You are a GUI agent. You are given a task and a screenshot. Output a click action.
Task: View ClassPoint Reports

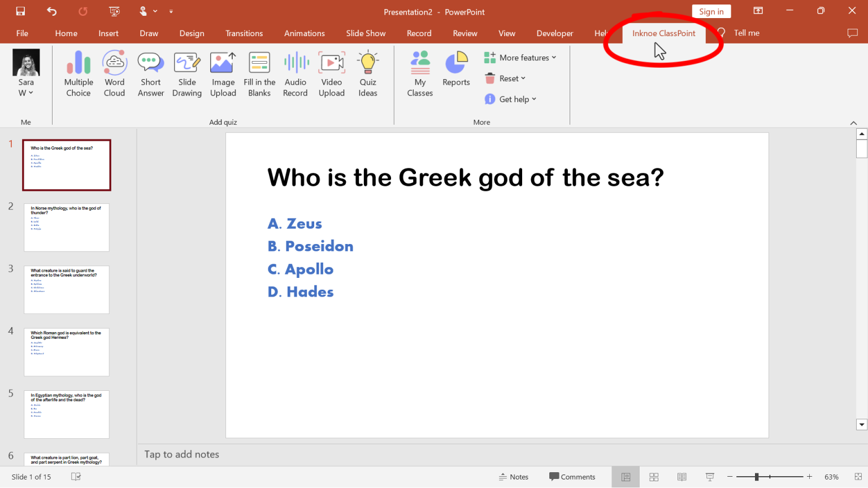(x=456, y=70)
